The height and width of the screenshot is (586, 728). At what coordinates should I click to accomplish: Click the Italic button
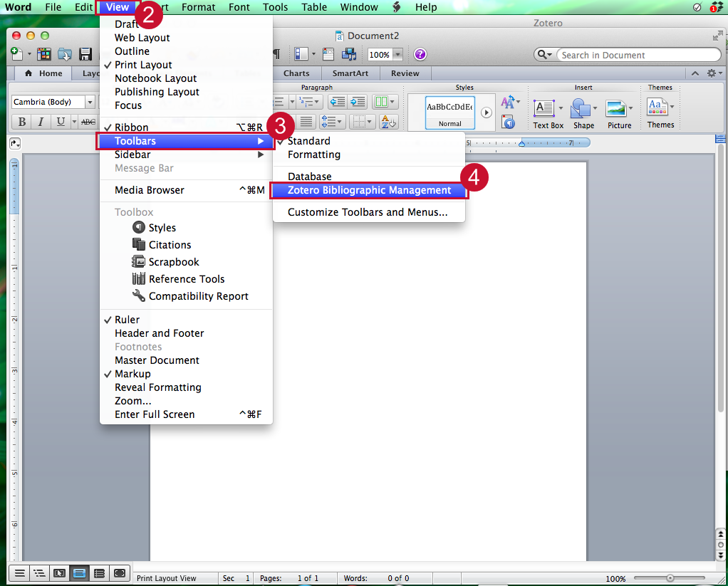tap(41, 122)
